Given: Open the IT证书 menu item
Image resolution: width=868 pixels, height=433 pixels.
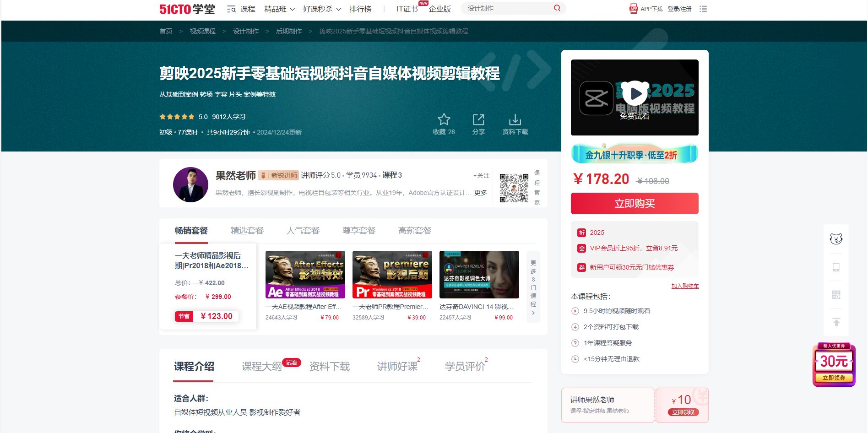Looking at the screenshot, I should (407, 9).
